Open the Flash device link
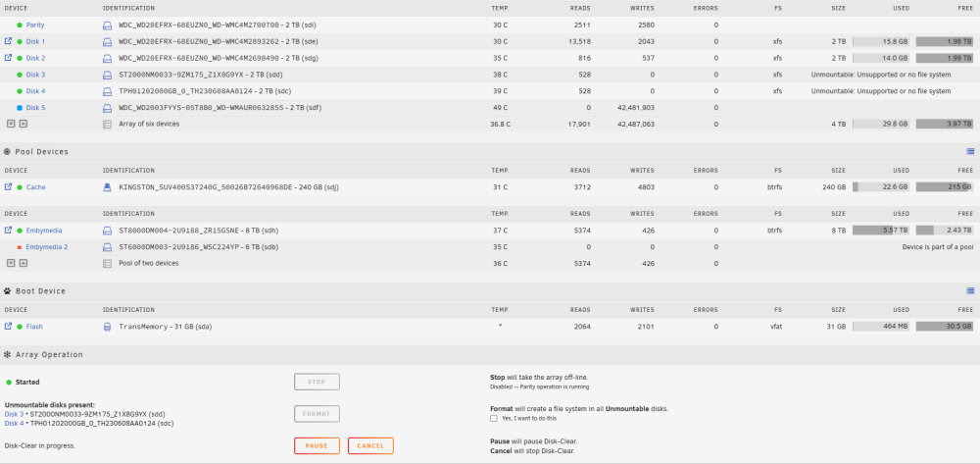Image resolution: width=980 pixels, height=464 pixels. (x=34, y=327)
